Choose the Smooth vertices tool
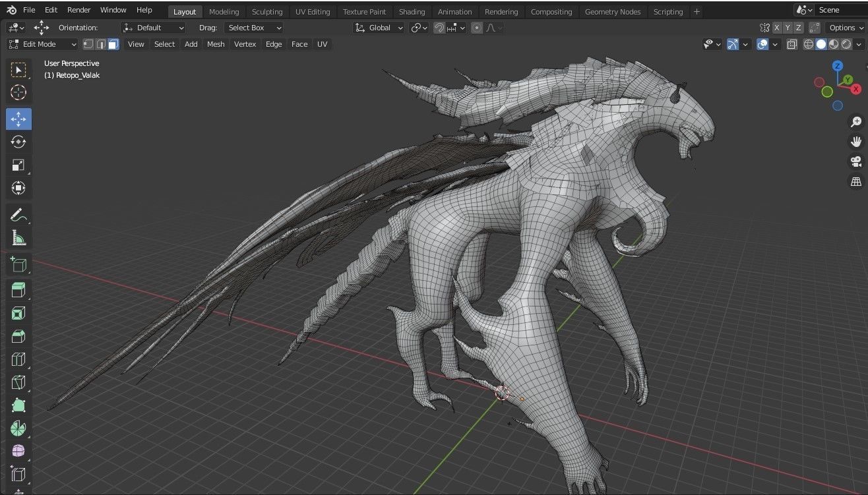The width and height of the screenshot is (868, 495). point(18,451)
